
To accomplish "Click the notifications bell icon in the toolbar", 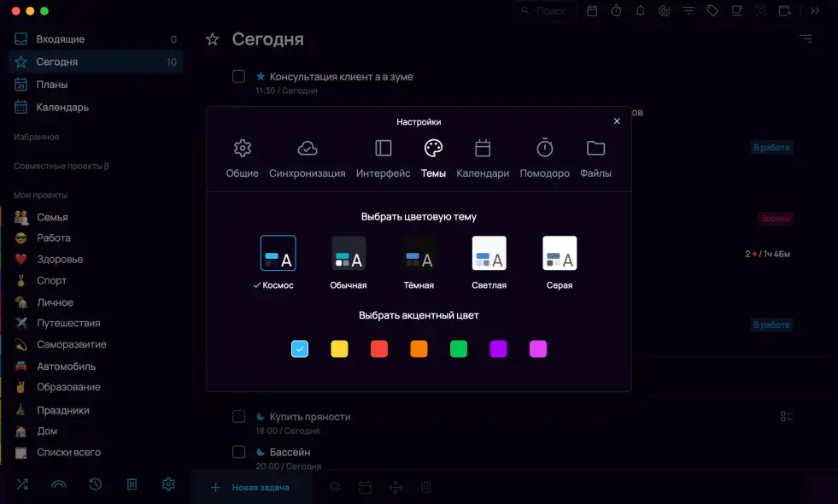I will click(x=640, y=11).
